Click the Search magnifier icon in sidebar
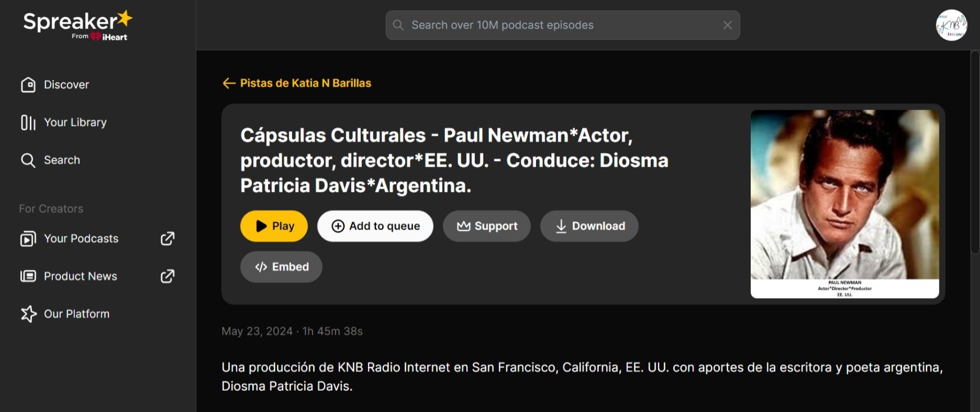The image size is (980, 412). point(28,161)
